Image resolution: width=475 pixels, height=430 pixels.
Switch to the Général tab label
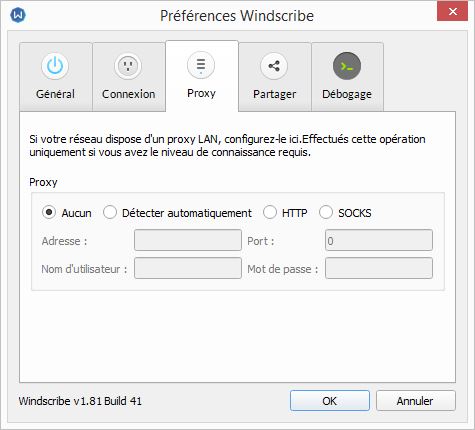click(x=55, y=94)
